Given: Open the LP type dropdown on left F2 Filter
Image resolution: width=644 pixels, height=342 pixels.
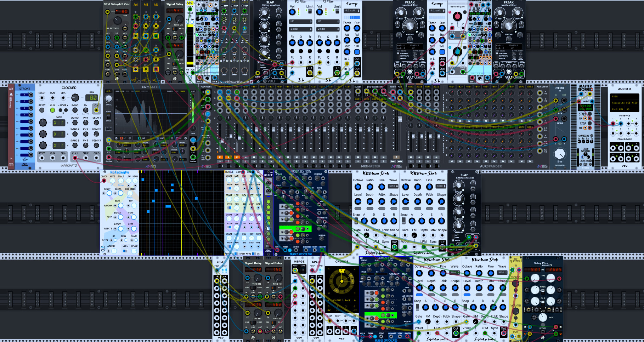Looking at the screenshot, I should (301, 22).
